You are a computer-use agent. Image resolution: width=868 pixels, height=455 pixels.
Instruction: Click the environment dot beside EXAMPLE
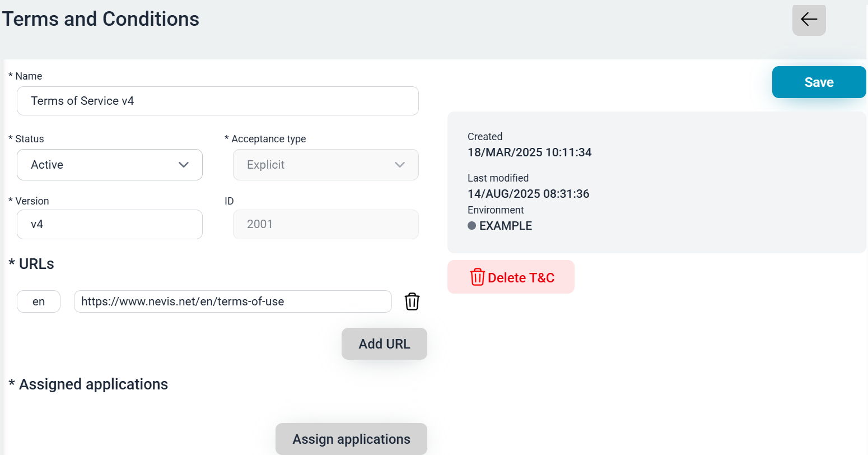[x=472, y=226]
